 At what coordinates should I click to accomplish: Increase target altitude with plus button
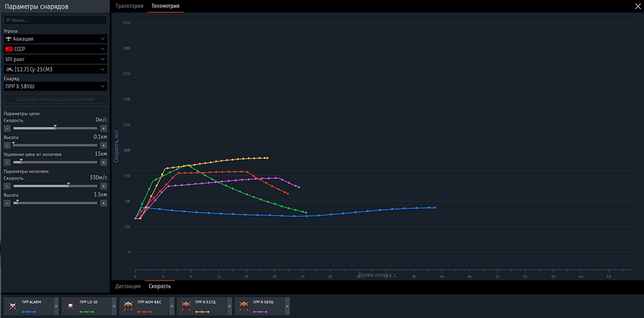(x=104, y=145)
